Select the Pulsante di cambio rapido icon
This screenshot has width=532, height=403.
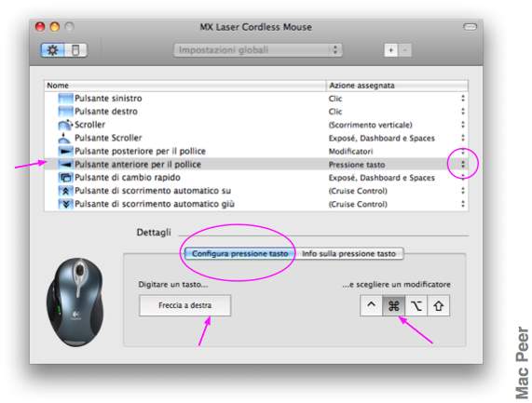point(65,178)
